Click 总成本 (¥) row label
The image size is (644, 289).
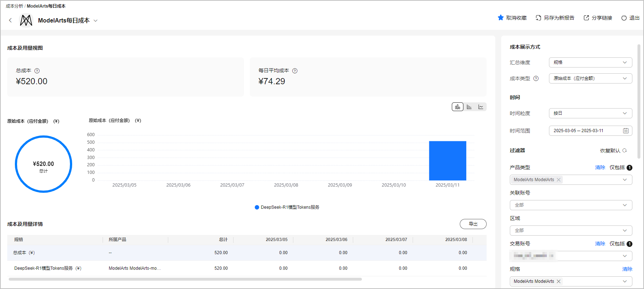[x=24, y=253]
